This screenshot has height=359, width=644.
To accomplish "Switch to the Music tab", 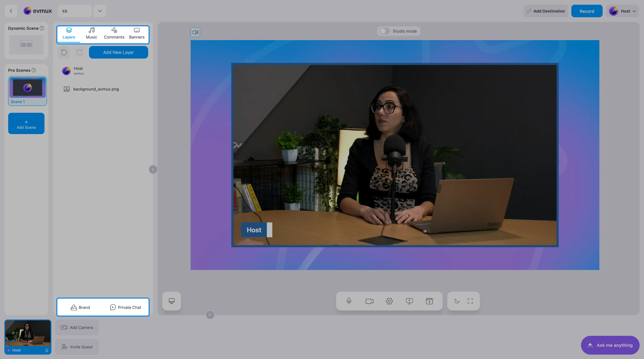I will [x=91, y=34].
